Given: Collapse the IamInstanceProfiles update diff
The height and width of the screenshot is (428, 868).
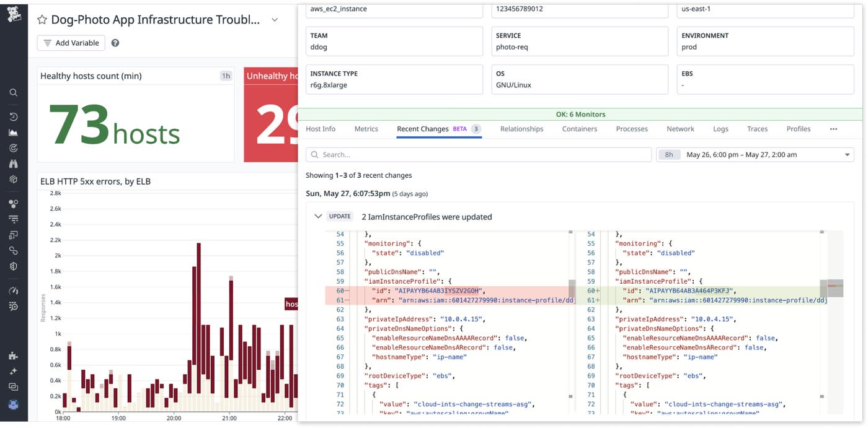Looking at the screenshot, I should pyautogui.click(x=318, y=216).
